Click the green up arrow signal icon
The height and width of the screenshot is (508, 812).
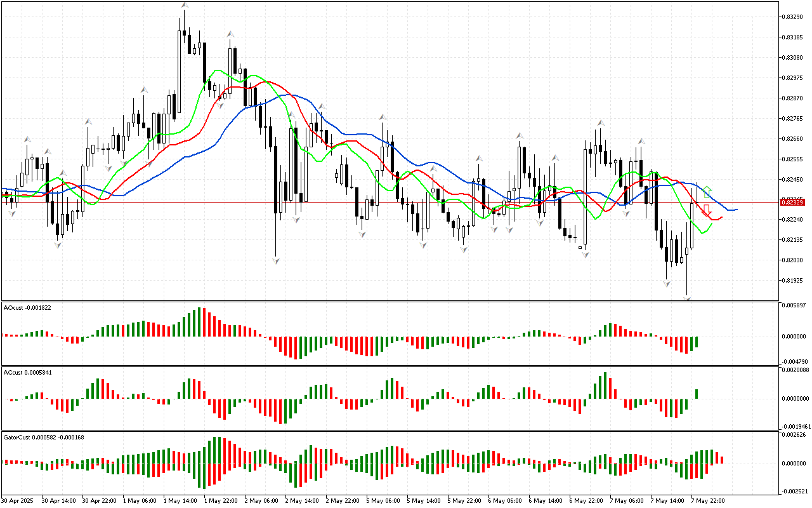[x=707, y=190]
